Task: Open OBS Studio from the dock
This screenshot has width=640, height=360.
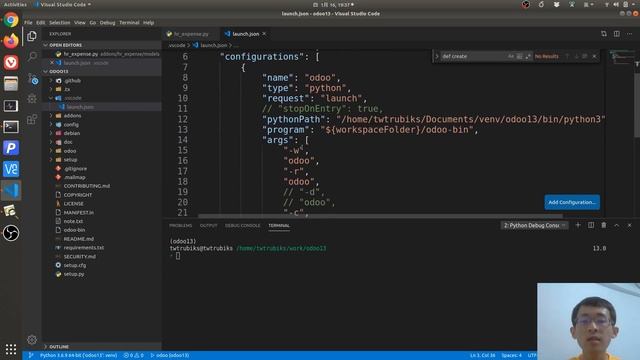Action: tap(11, 233)
